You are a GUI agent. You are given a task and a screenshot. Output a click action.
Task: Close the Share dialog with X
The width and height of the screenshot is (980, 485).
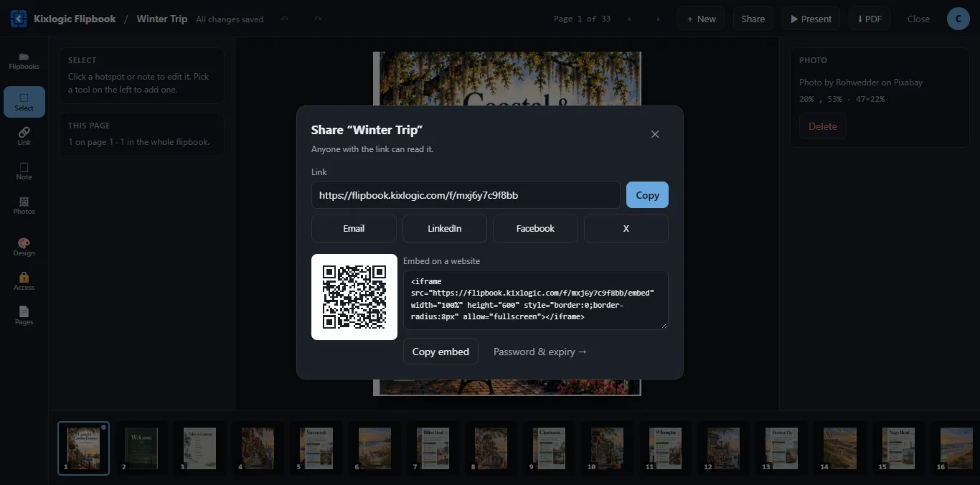[655, 134]
